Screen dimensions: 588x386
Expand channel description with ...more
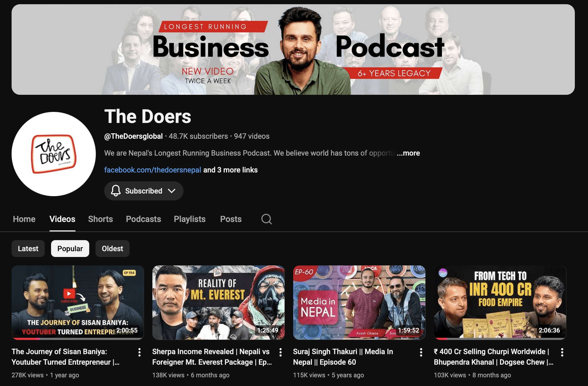pyautogui.click(x=408, y=153)
